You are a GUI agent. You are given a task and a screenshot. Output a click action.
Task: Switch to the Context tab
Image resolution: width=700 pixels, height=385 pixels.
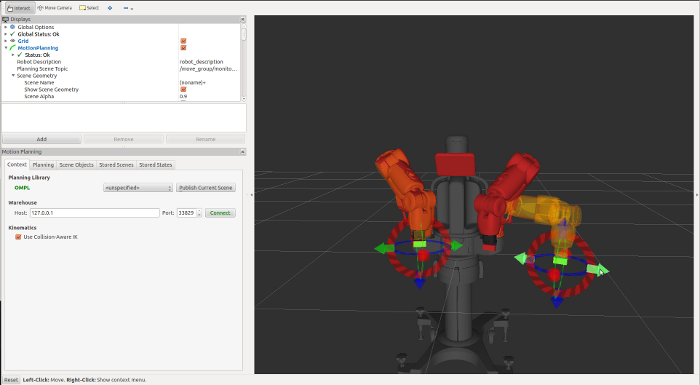pos(17,164)
